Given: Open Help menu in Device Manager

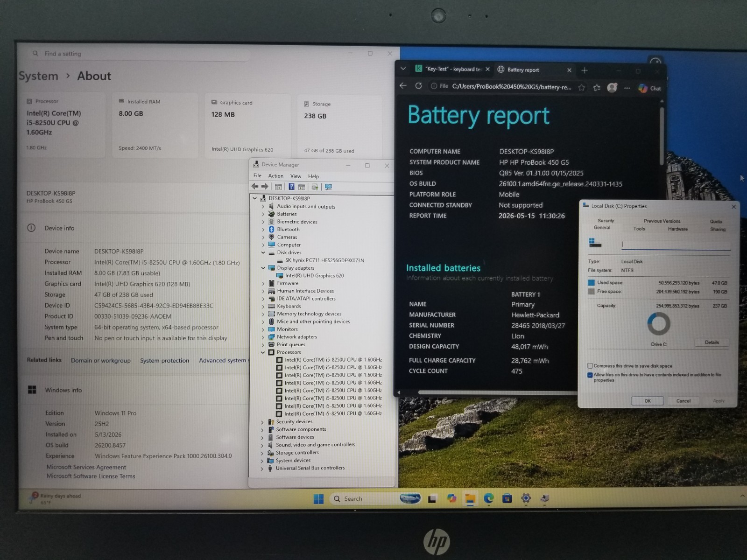Looking at the screenshot, I should tap(313, 176).
